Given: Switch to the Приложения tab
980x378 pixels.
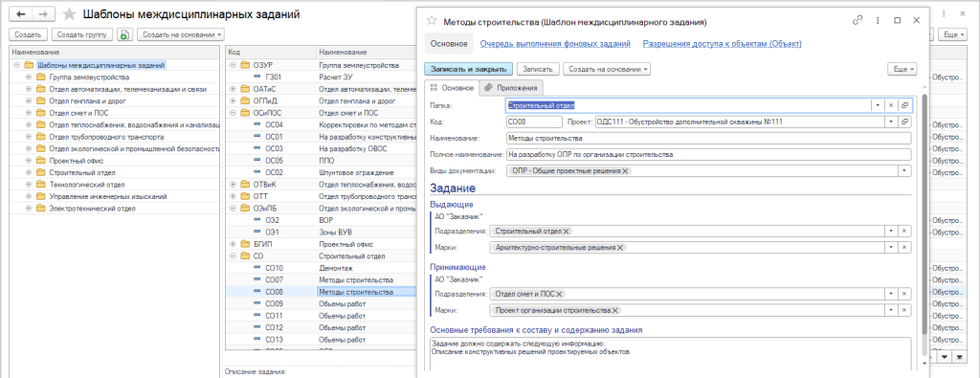Looking at the screenshot, I should point(511,87).
